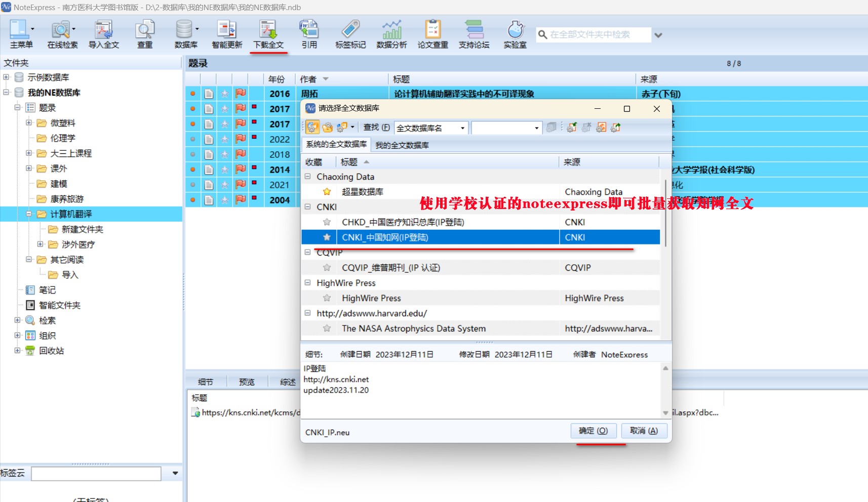The height and width of the screenshot is (502, 868).
Task: Toggle favorite star for CQVIP_维普期刊
Action: [x=327, y=268]
